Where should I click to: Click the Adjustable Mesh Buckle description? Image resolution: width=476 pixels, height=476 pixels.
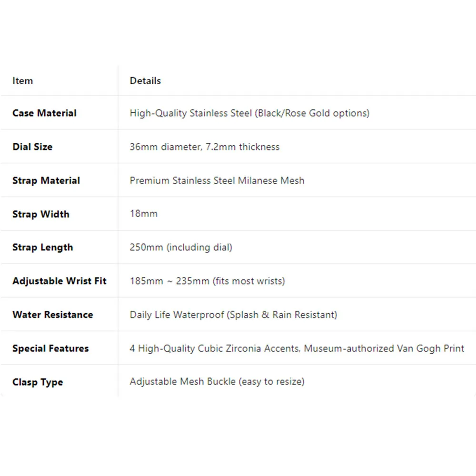point(217,382)
